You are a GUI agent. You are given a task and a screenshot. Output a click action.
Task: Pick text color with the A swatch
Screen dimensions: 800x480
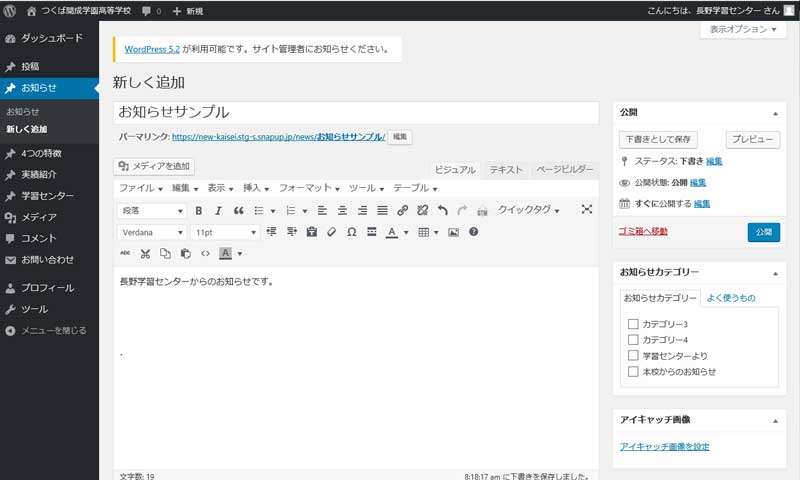coord(391,232)
